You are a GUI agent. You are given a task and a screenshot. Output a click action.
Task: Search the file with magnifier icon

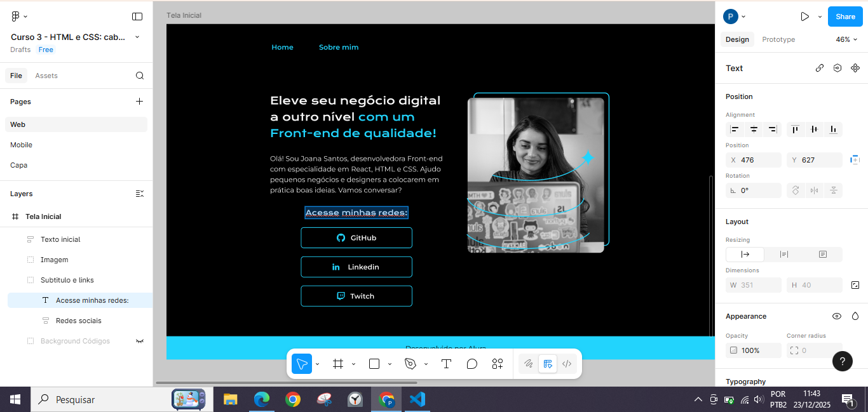(140, 76)
